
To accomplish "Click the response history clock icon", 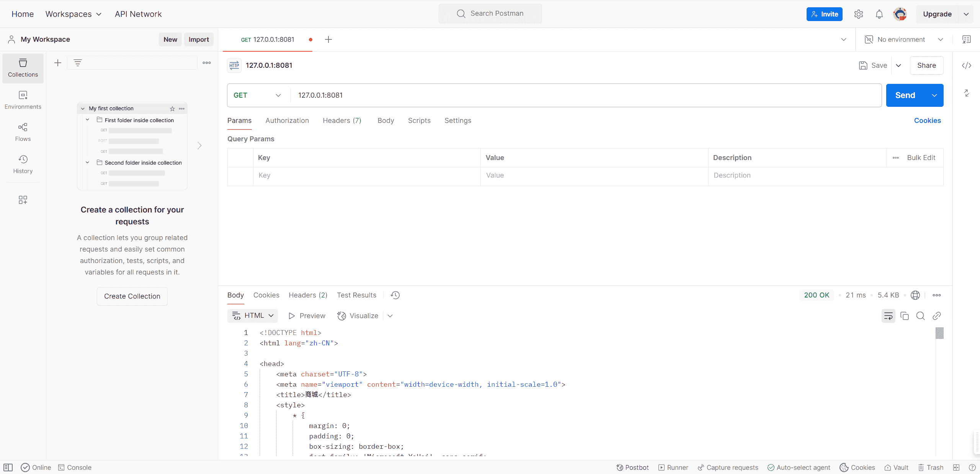I will [x=395, y=295].
